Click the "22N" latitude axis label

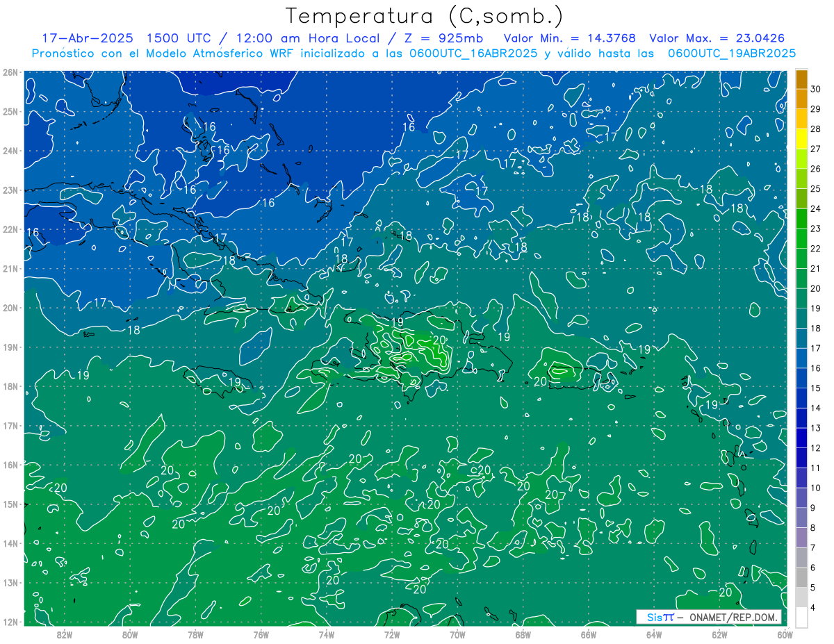(10, 229)
